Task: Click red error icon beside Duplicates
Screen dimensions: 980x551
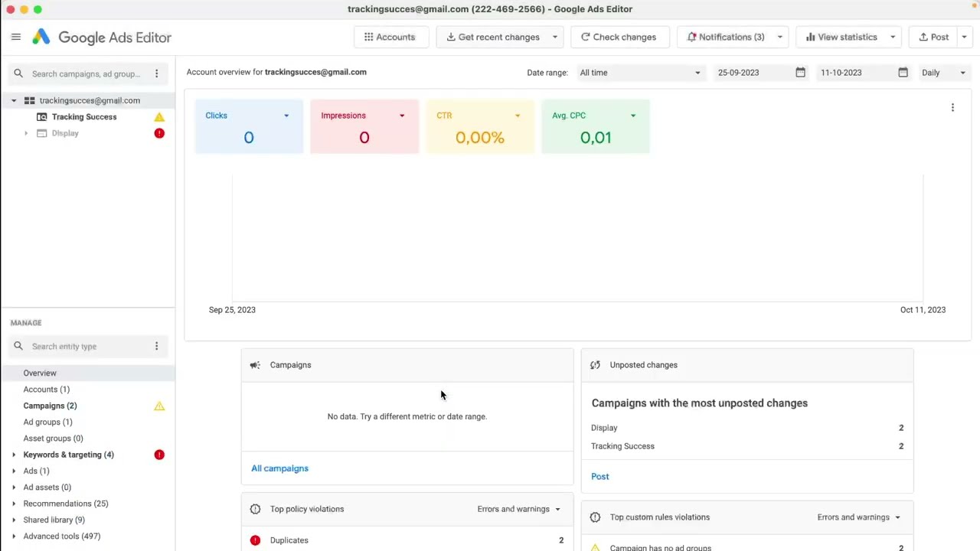Action: click(x=255, y=540)
